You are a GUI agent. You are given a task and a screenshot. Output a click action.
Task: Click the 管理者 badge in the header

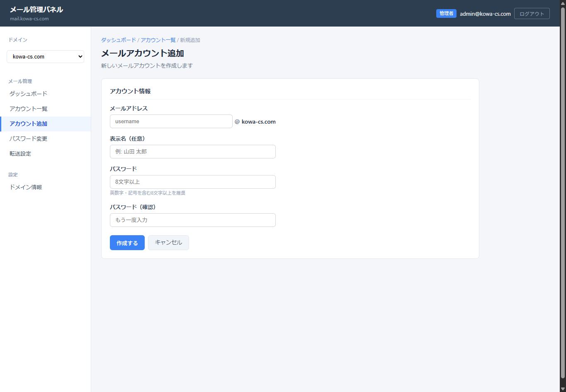(446, 14)
